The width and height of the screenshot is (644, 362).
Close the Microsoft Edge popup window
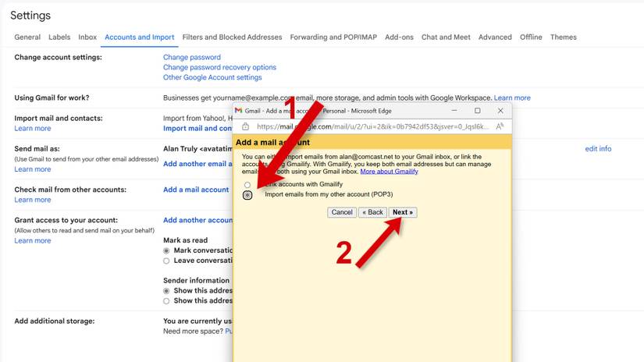(500, 111)
